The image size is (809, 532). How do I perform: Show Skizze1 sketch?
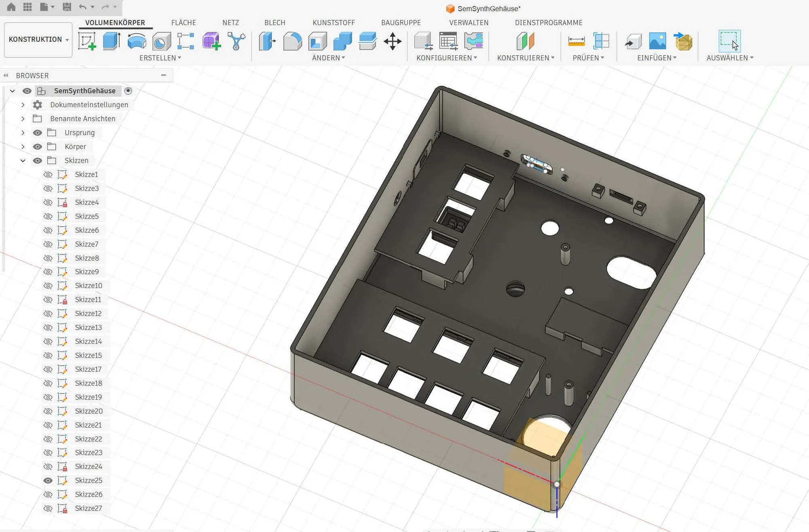coord(48,174)
